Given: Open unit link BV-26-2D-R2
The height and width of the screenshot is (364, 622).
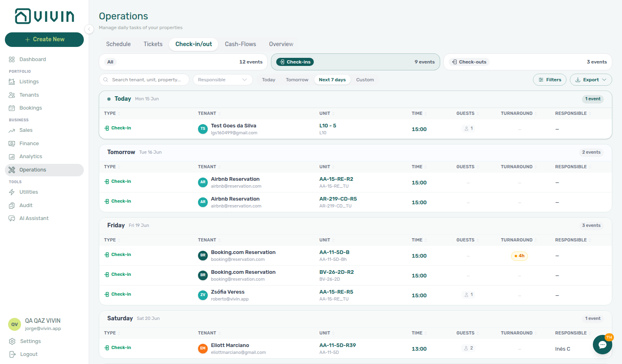Looking at the screenshot, I should tap(337, 272).
